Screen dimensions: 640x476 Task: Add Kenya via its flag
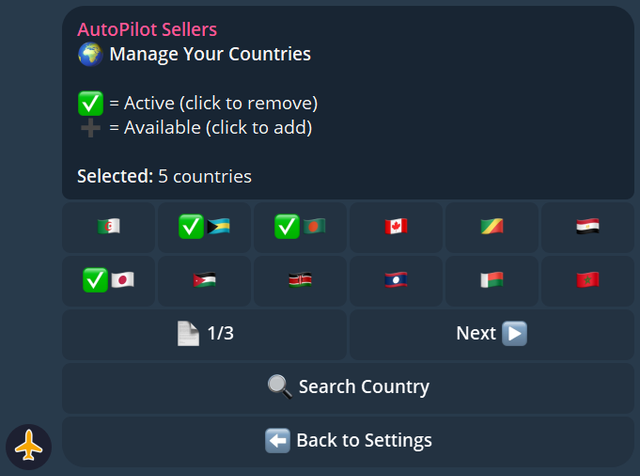point(300,281)
